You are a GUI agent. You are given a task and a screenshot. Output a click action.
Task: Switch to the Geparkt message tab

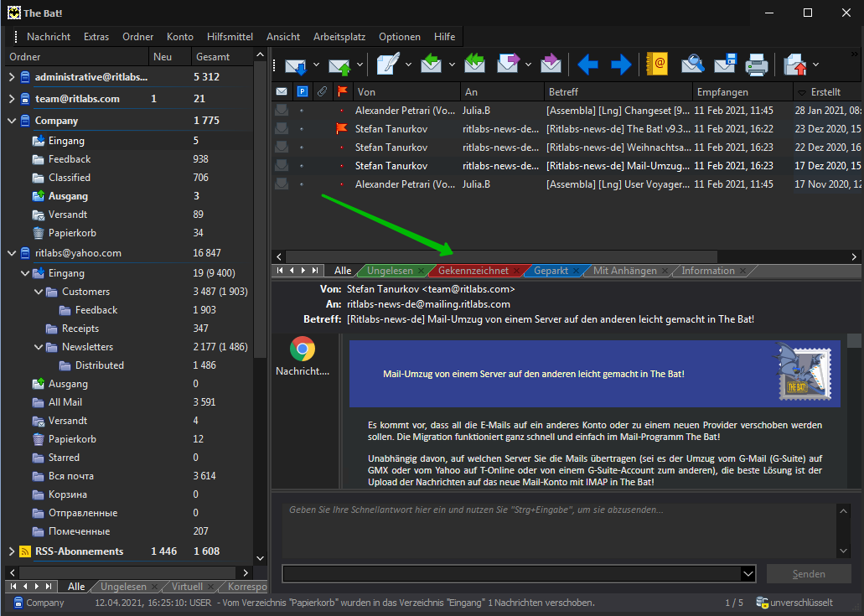[551, 271]
